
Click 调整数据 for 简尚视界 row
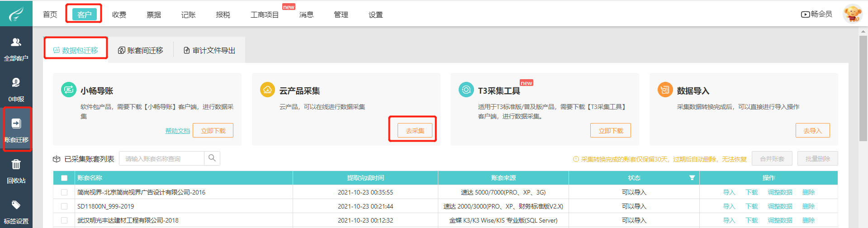780,192
